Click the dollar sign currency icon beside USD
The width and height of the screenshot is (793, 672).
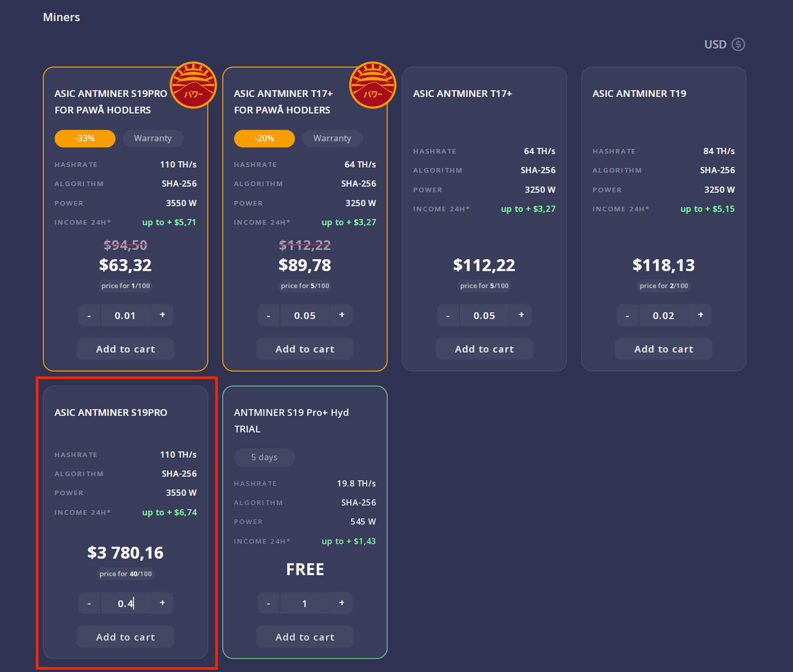[739, 44]
